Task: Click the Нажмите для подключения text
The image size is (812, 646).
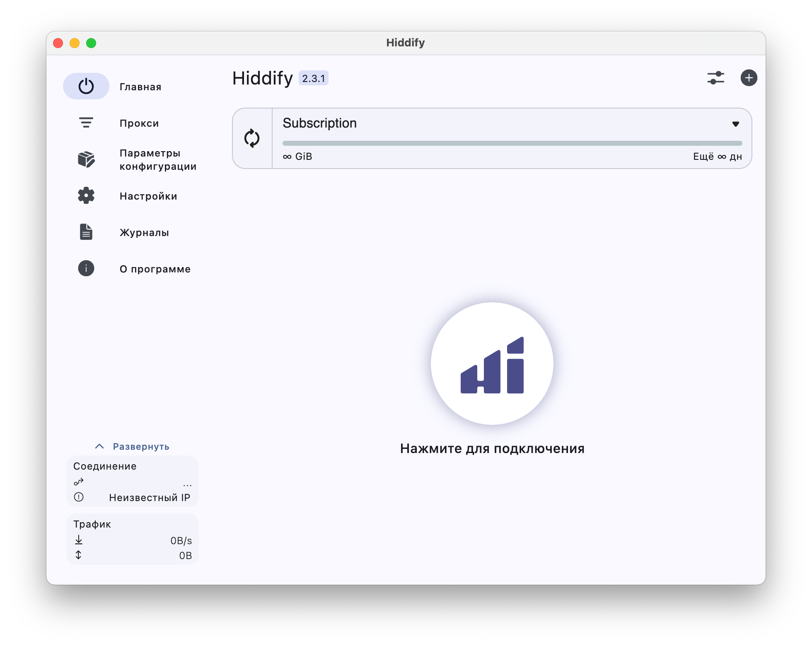Action: (x=492, y=448)
